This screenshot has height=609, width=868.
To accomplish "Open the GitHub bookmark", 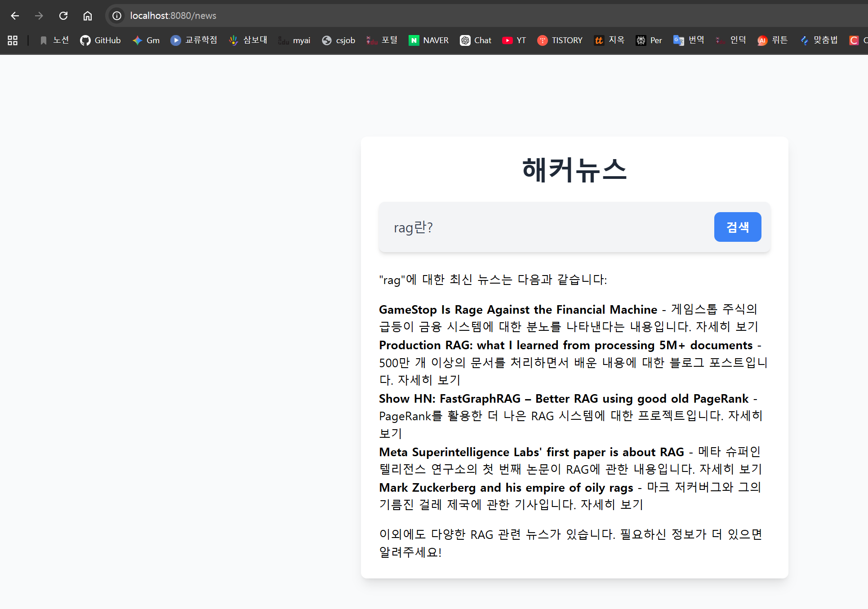I will coord(100,40).
